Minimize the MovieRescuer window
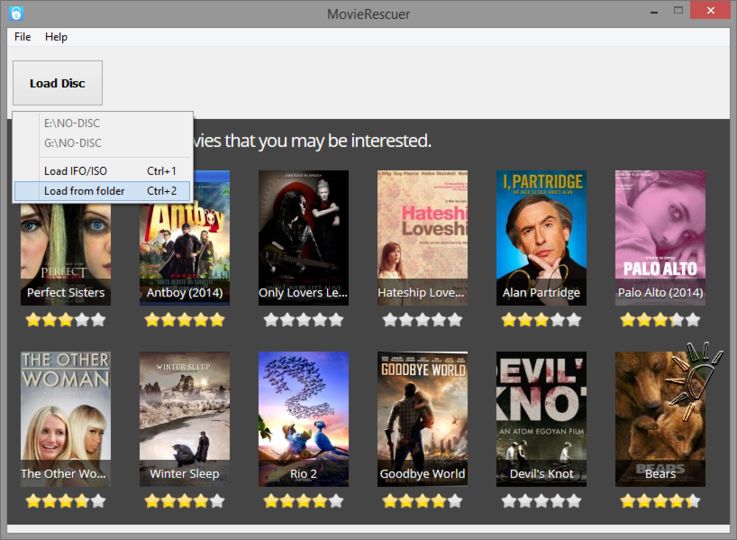Image resolution: width=737 pixels, height=540 pixels. [x=654, y=11]
